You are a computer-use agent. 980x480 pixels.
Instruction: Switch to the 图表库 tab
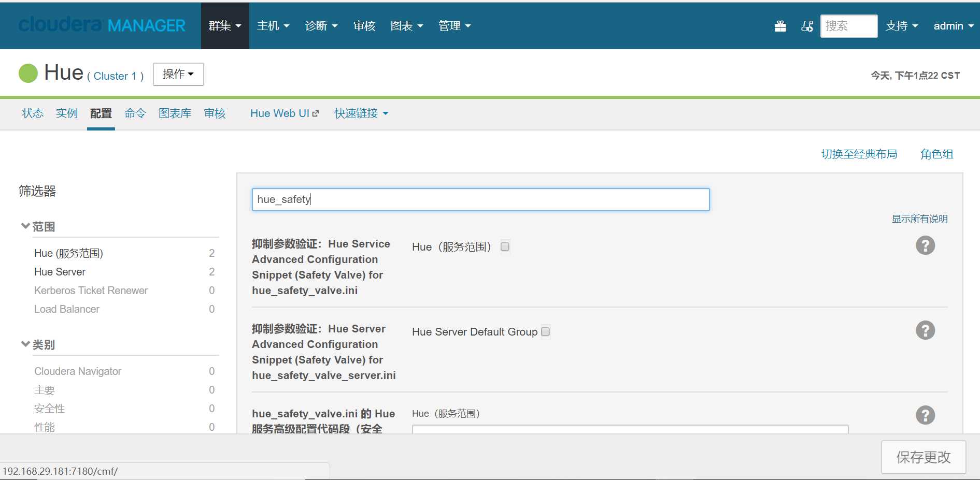(175, 113)
